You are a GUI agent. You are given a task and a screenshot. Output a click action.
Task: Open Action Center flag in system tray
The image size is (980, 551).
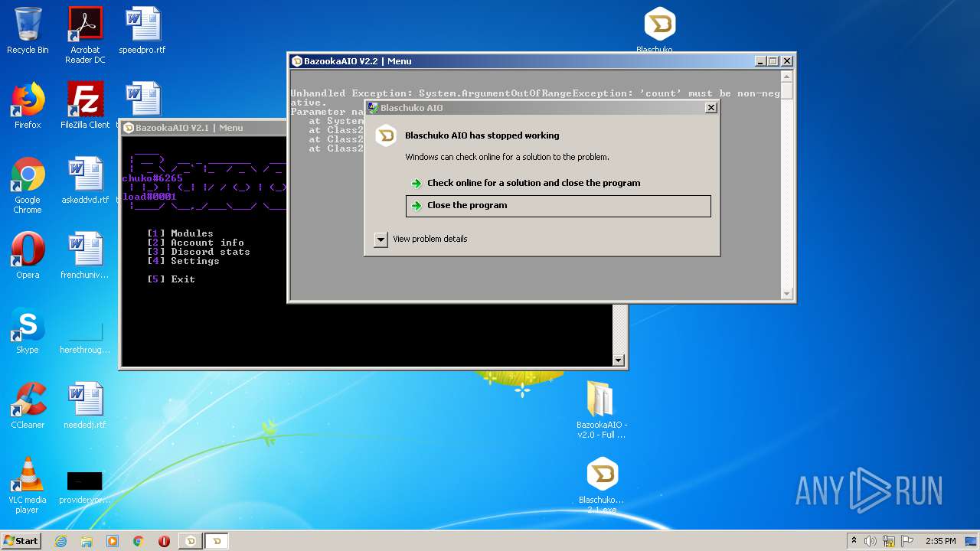coord(906,541)
